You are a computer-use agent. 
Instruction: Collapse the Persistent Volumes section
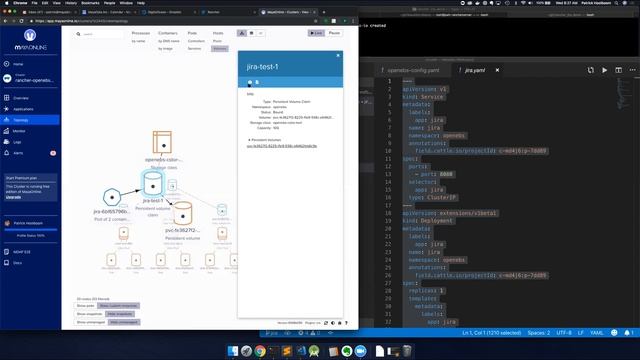[264, 140]
